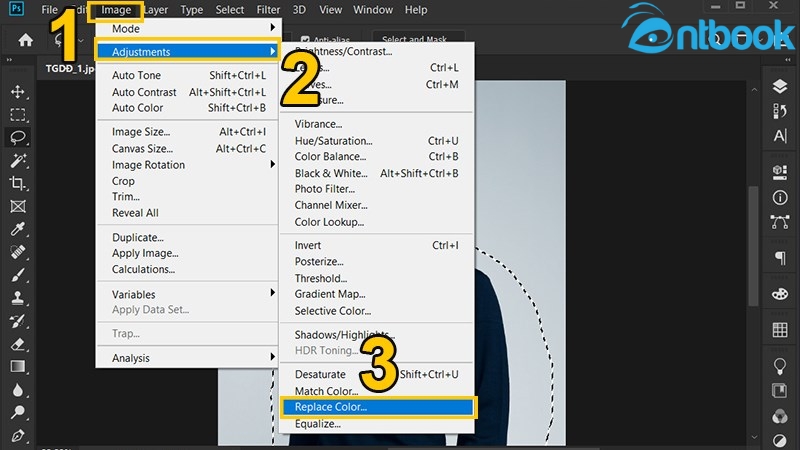This screenshot has height=450, width=800.
Task: Open the Image menu
Action: 116,10
